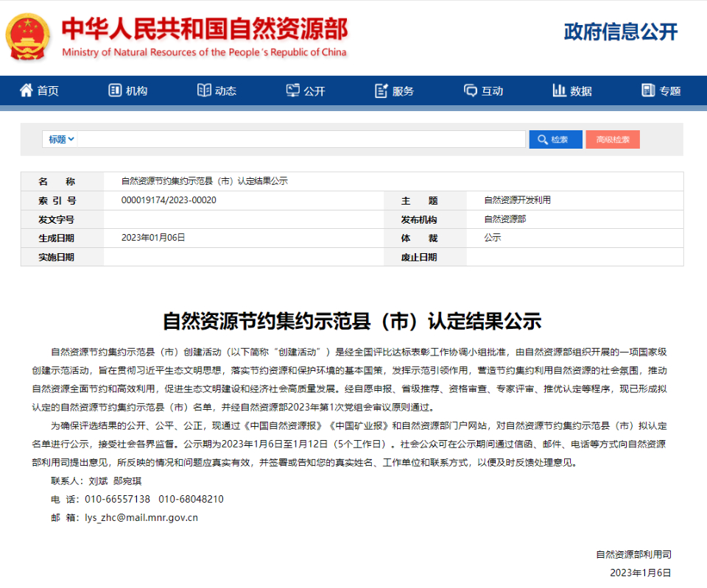Click the 专题 special topics icon

coord(648,91)
